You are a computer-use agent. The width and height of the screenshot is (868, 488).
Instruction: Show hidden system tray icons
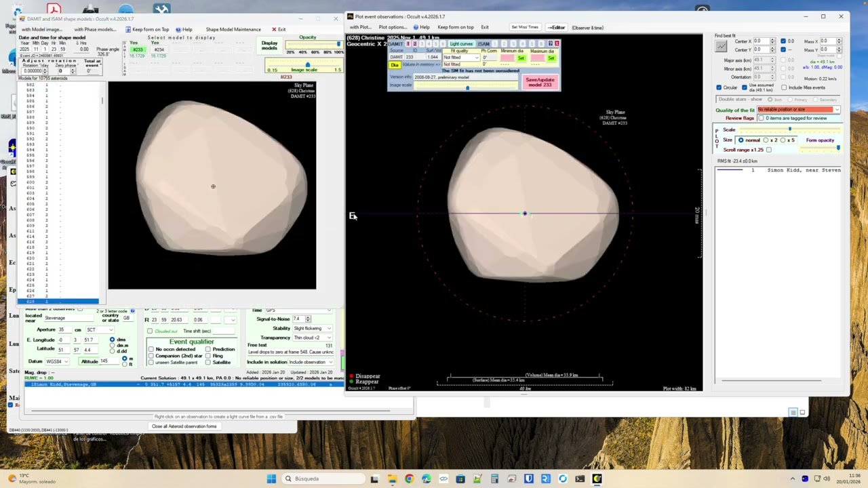coord(792,479)
